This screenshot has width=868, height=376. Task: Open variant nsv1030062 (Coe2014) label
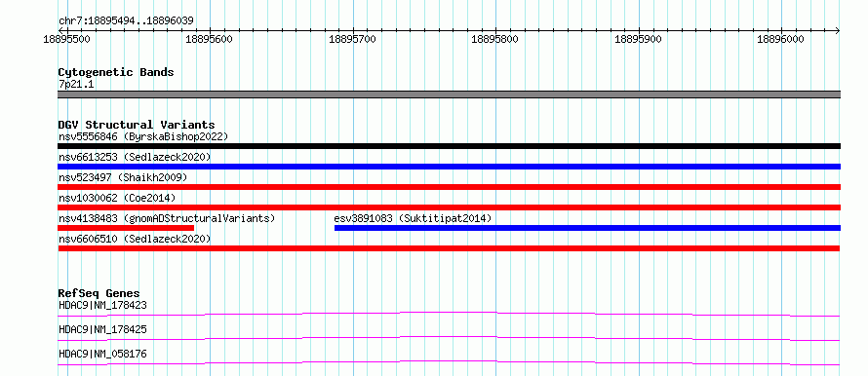coord(117,198)
